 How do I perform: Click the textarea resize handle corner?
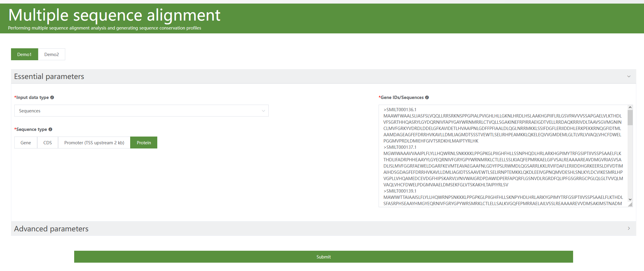click(x=630, y=205)
